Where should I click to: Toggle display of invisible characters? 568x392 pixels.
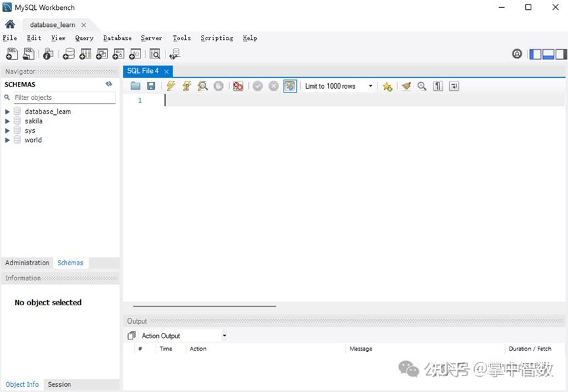click(x=438, y=86)
